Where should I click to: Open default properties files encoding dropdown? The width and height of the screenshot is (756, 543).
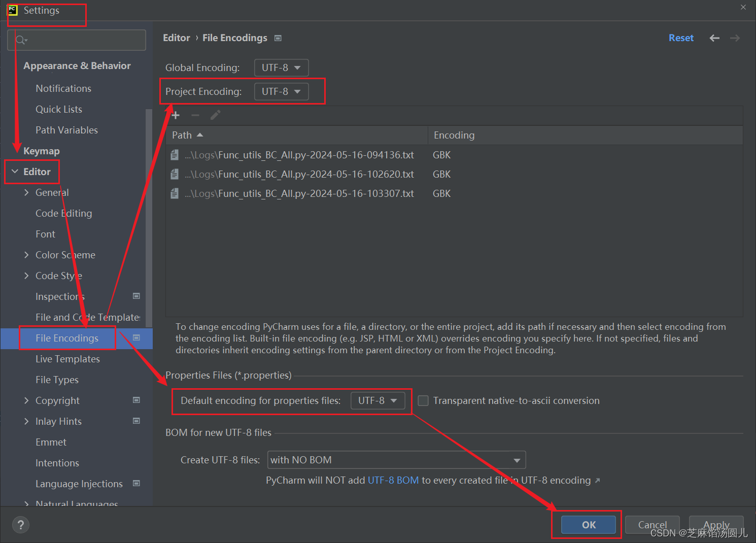tap(377, 400)
